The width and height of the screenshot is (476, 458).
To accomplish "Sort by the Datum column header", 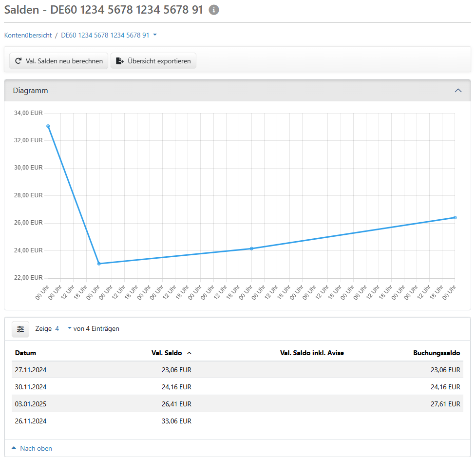I will click(x=25, y=353).
